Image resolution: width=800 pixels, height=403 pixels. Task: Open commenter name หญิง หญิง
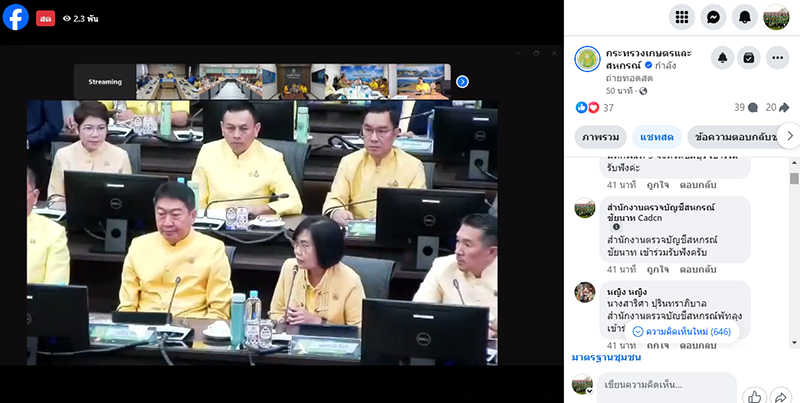[x=627, y=292]
